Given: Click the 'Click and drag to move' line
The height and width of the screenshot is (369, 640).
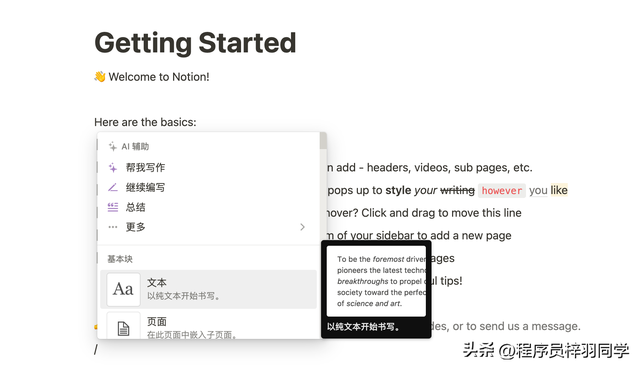Looking at the screenshot, I should [424, 213].
